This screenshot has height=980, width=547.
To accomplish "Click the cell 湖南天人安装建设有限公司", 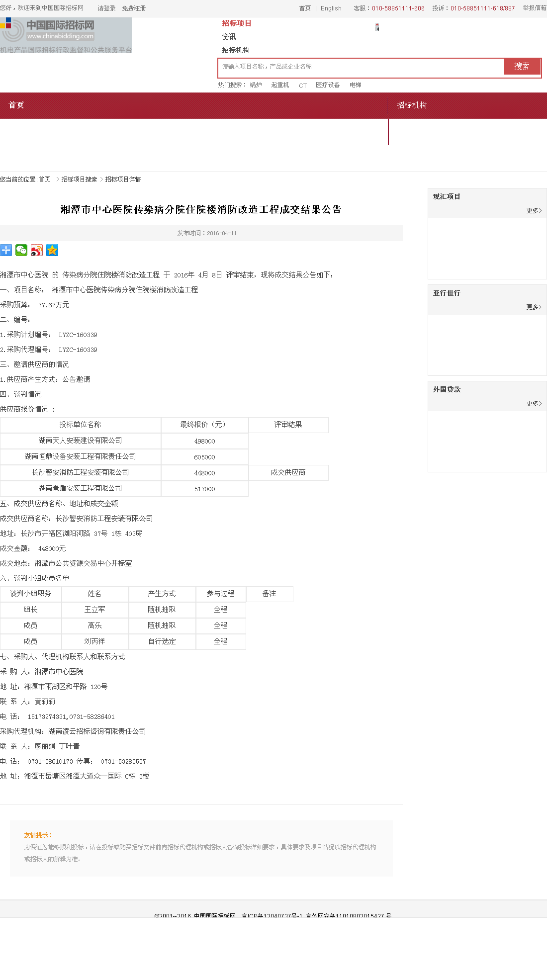I will [81, 441].
